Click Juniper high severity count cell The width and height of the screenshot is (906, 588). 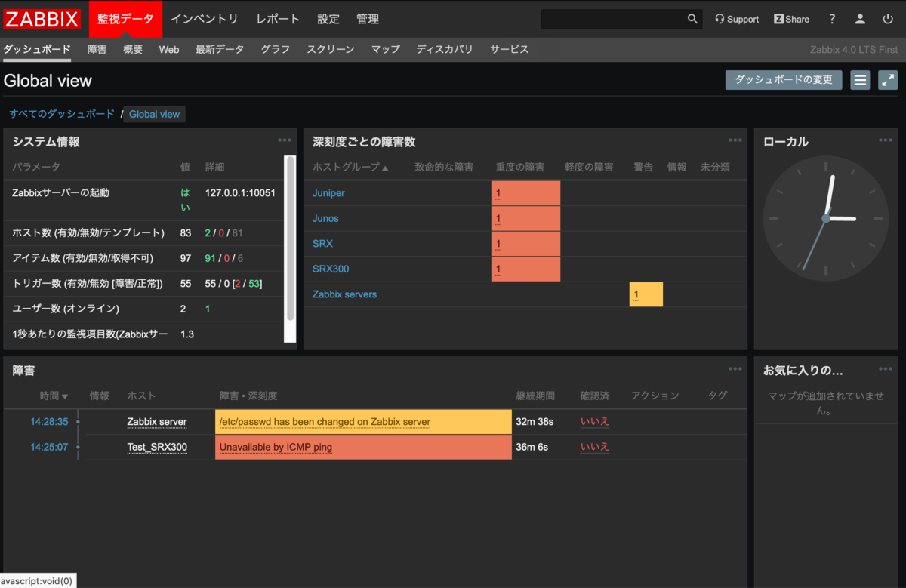(525, 193)
